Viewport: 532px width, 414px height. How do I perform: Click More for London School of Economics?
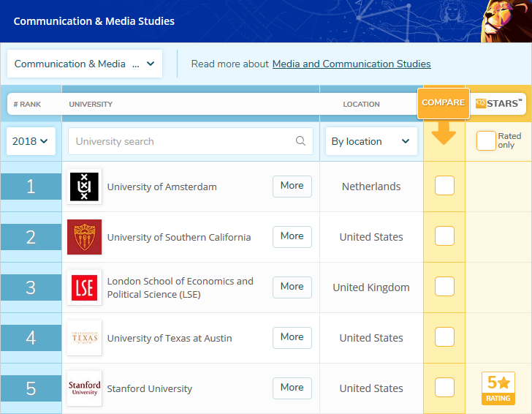click(292, 287)
